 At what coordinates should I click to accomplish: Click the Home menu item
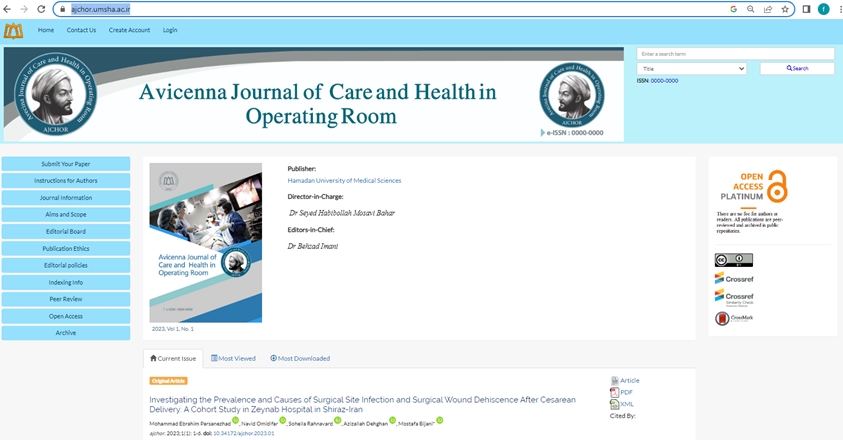coord(46,30)
